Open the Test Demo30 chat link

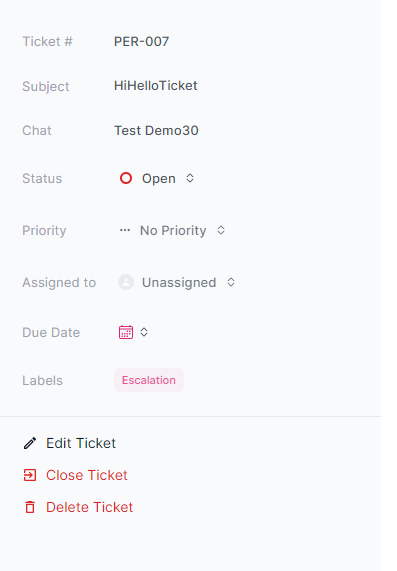(156, 130)
